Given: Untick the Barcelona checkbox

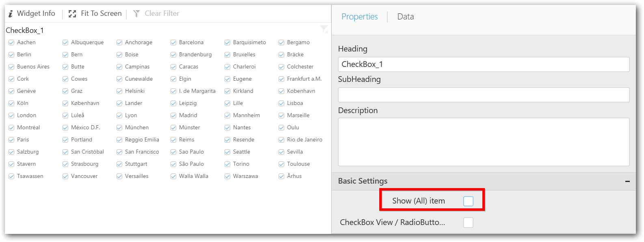Looking at the screenshot, I should 173,43.
